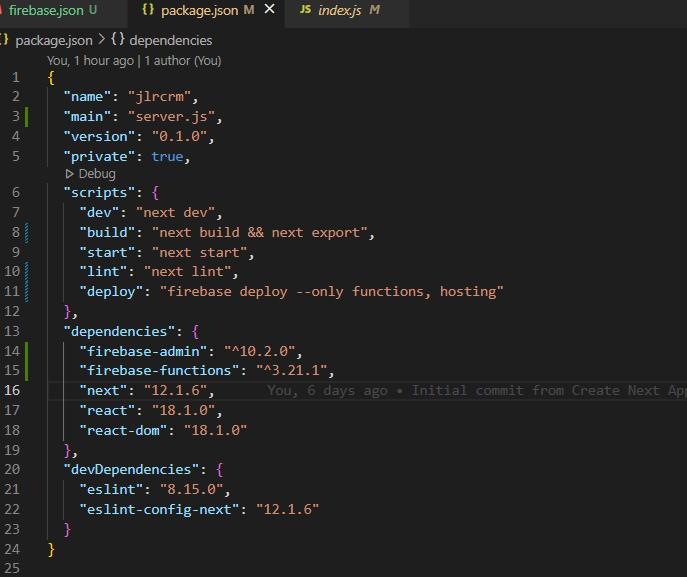Click the closing brace on line 24
Viewport: 687px width, 577px height.
(51, 549)
